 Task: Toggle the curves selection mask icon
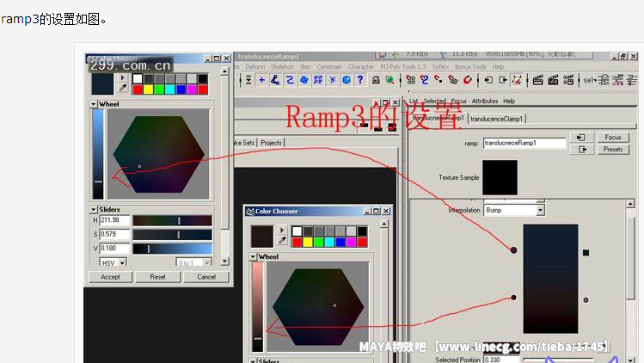[x=290, y=80]
